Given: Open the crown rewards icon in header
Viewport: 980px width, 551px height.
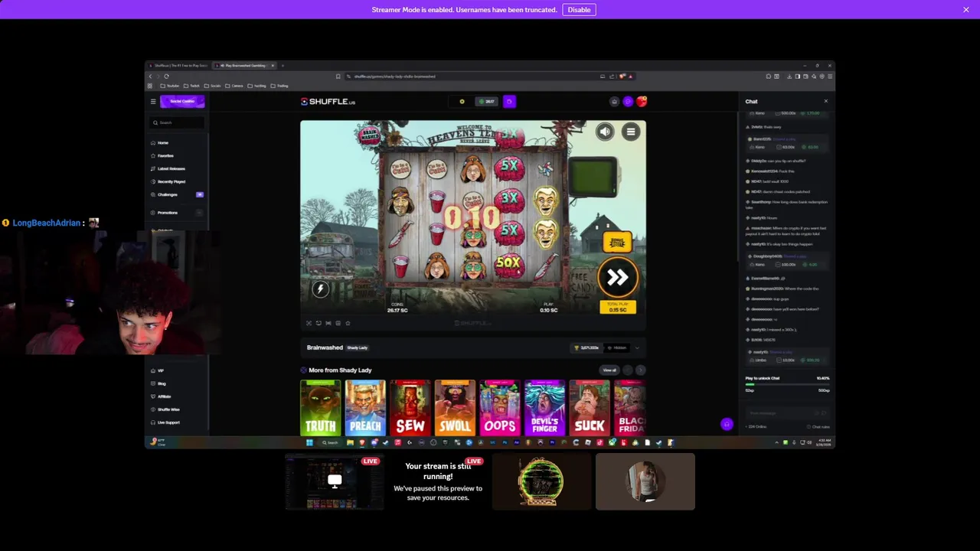Looking at the screenshot, I should click(x=614, y=102).
